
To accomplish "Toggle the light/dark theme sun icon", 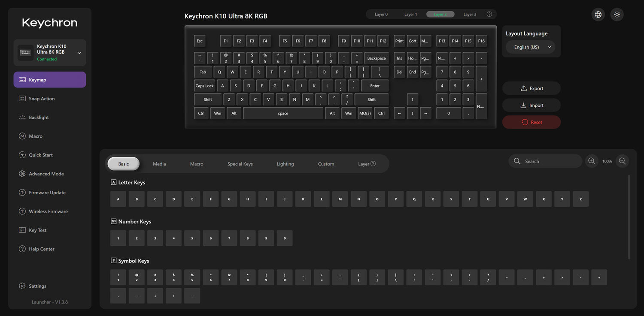I will (x=617, y=15).
